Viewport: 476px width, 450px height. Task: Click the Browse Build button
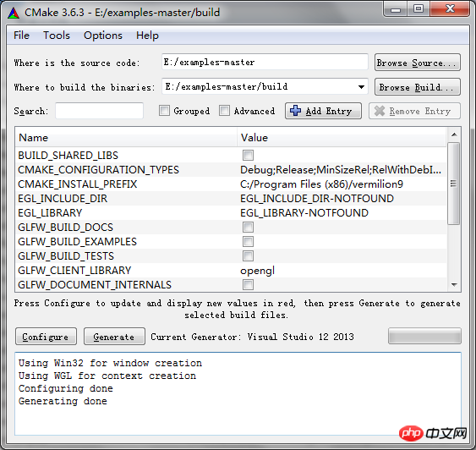point(418,87)
